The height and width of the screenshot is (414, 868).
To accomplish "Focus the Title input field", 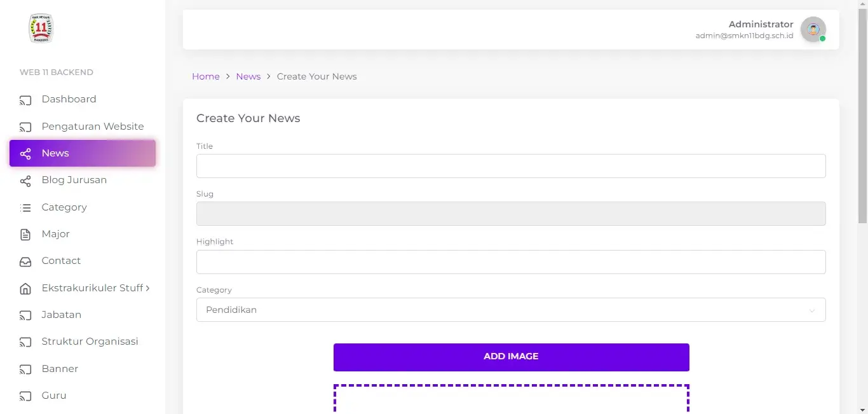I will pos(511,166).
